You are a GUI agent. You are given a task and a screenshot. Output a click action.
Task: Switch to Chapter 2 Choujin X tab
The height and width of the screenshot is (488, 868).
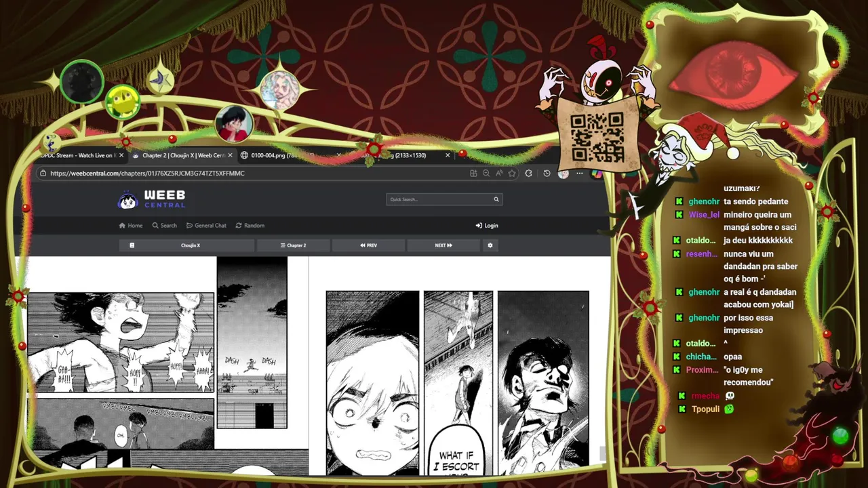[x=182, y=155]
